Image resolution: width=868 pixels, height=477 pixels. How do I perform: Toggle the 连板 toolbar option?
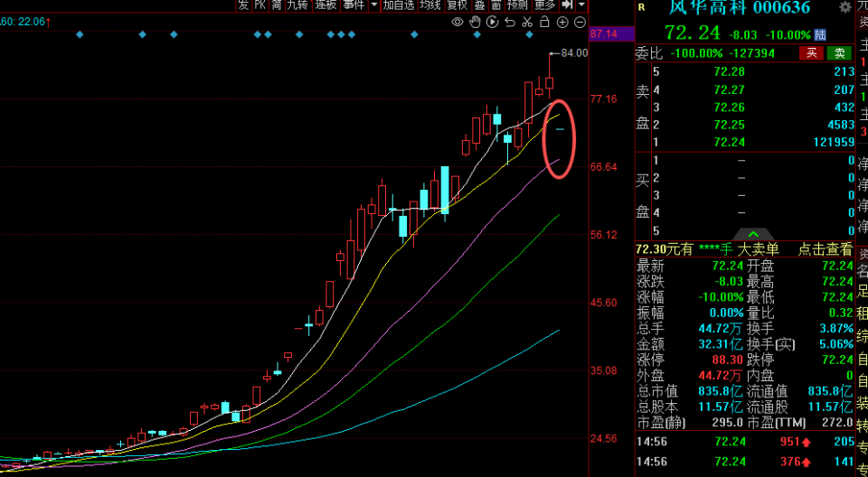pyautogui.click(x=325, y=5)
